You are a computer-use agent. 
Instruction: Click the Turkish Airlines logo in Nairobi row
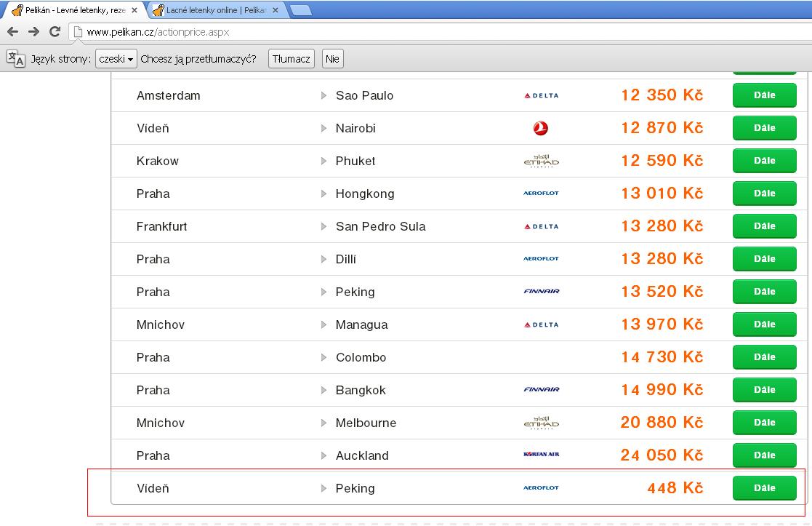pos(541,128)
